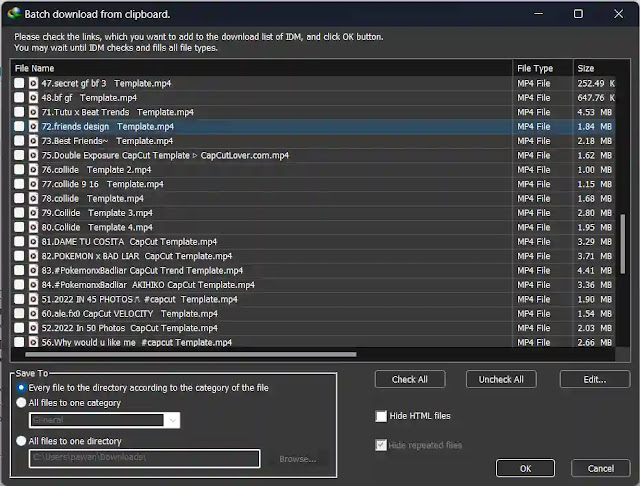
Task: Click file icon of 71.Tutu x Beat Trends
Action: click(x=33, y=112)
